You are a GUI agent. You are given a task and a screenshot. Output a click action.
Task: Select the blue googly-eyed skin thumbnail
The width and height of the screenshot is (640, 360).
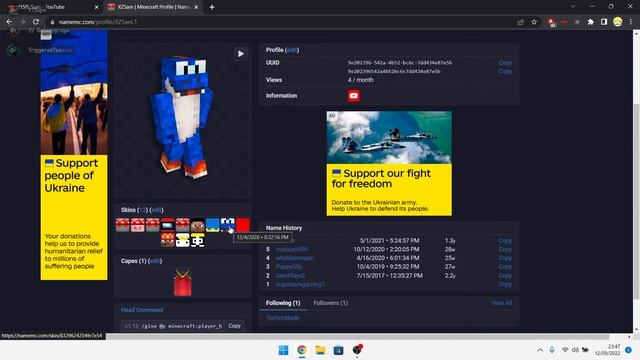(x=228, y=225)
